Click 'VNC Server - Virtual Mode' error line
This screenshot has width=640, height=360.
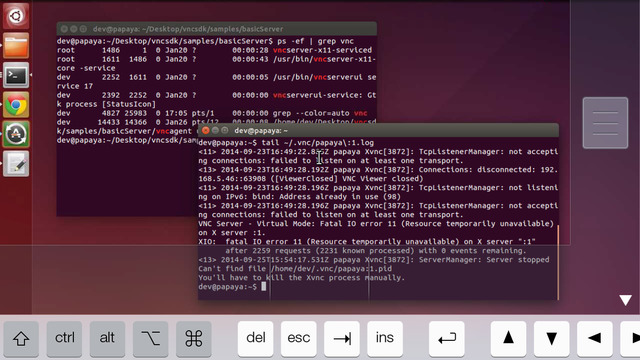pos(376,224)
